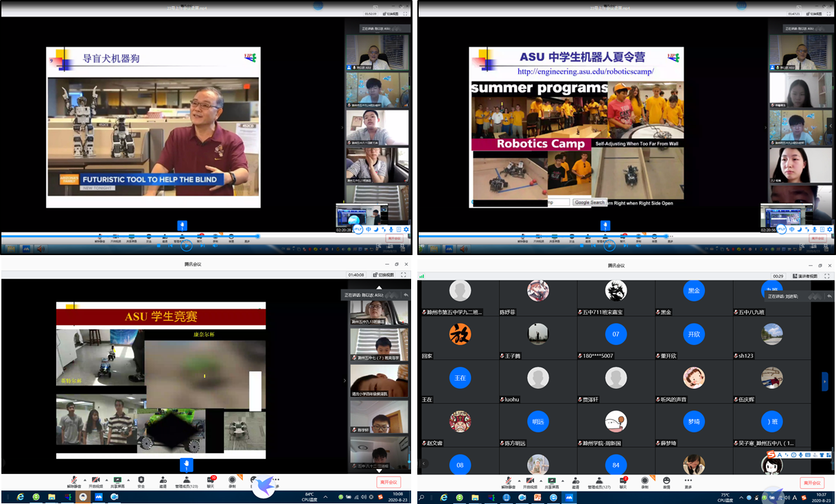836x504 pixels.
Task: Open 聊天 chat with 30 unread messages
Action: pos(211,482)
